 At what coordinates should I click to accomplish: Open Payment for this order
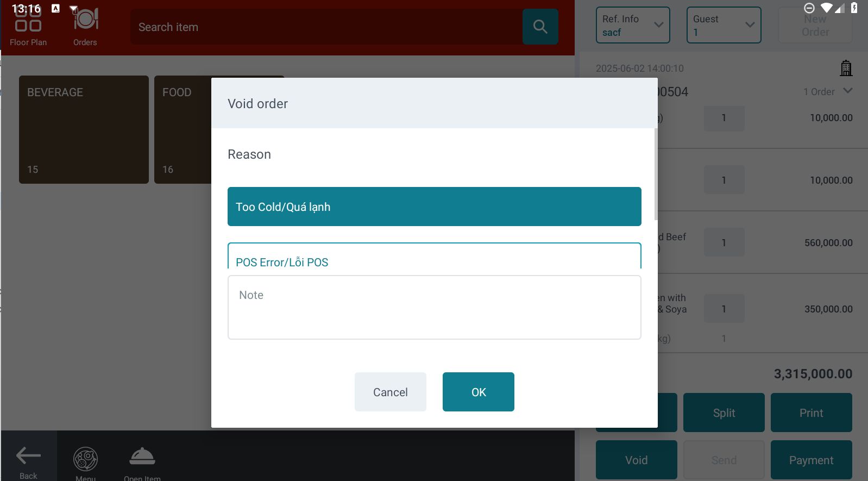click(x=812, y=460)
